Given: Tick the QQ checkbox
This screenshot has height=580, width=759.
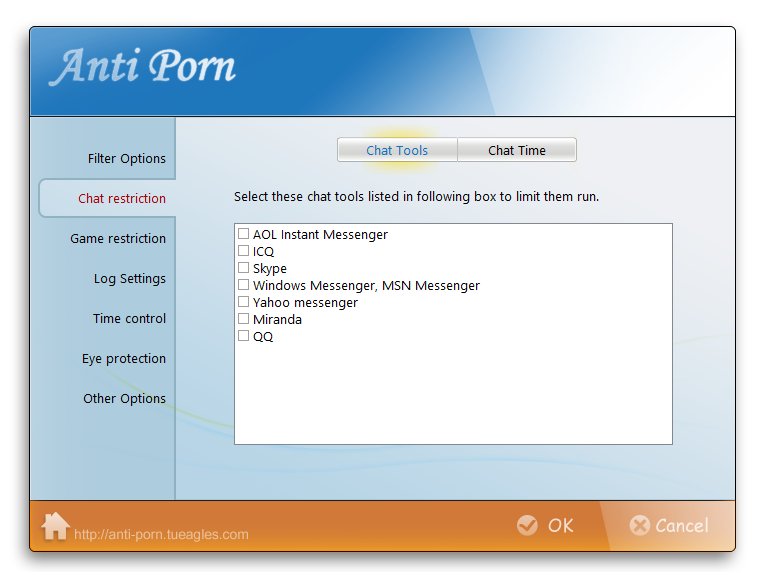Looking at the screenshot, I should pyautogui.click(x=243, y=336).
